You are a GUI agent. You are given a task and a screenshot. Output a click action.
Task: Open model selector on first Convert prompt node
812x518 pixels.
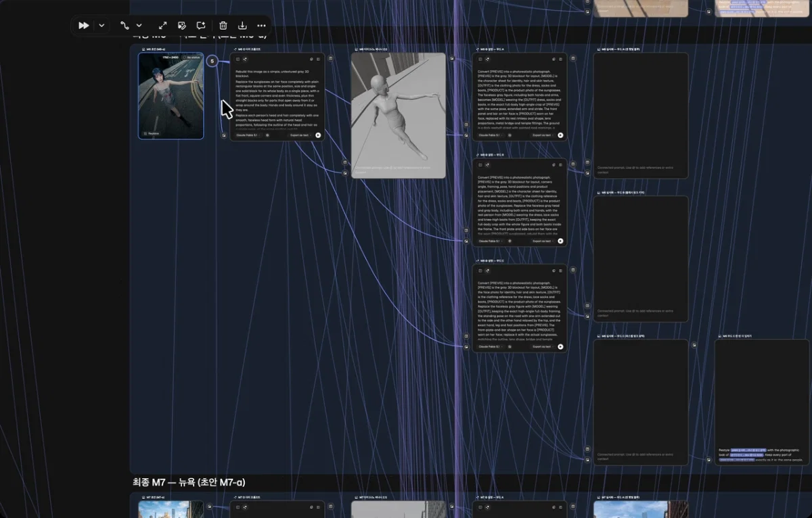(x=490, y=135)
